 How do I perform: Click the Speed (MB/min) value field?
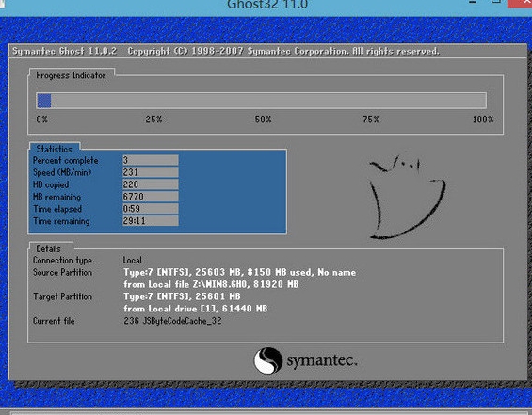click(x=151, y=172)
